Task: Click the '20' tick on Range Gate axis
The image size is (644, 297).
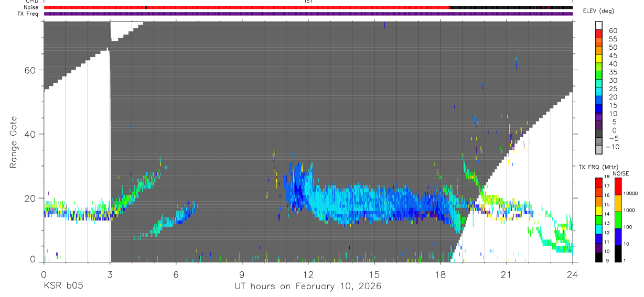Action: (x=29, y=198)
